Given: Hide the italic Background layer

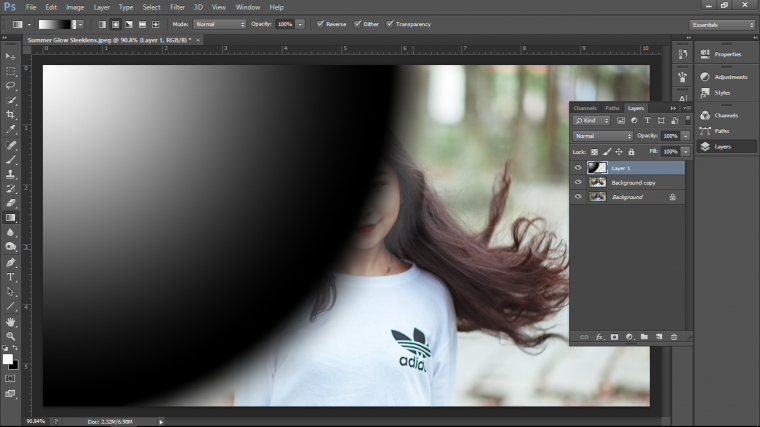Looking at the screenshot, I should click(578, 197).
